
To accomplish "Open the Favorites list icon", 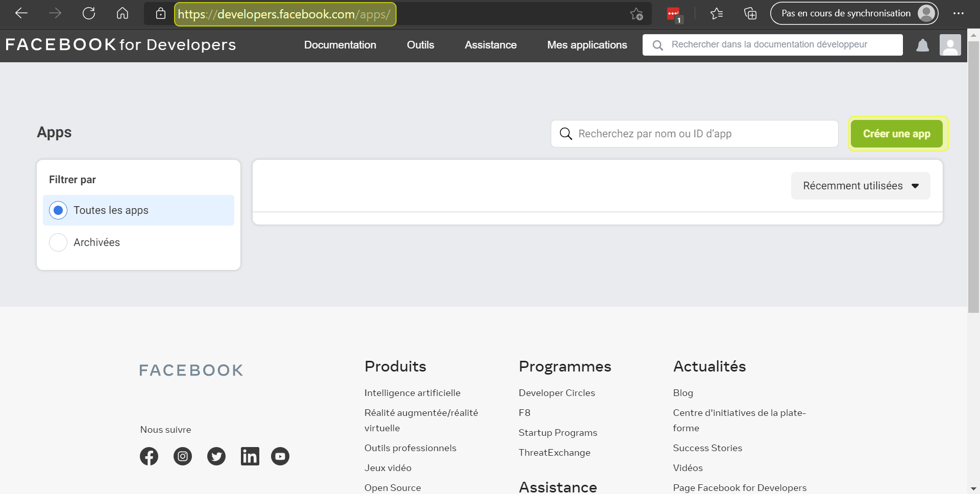I will [717, 14].
